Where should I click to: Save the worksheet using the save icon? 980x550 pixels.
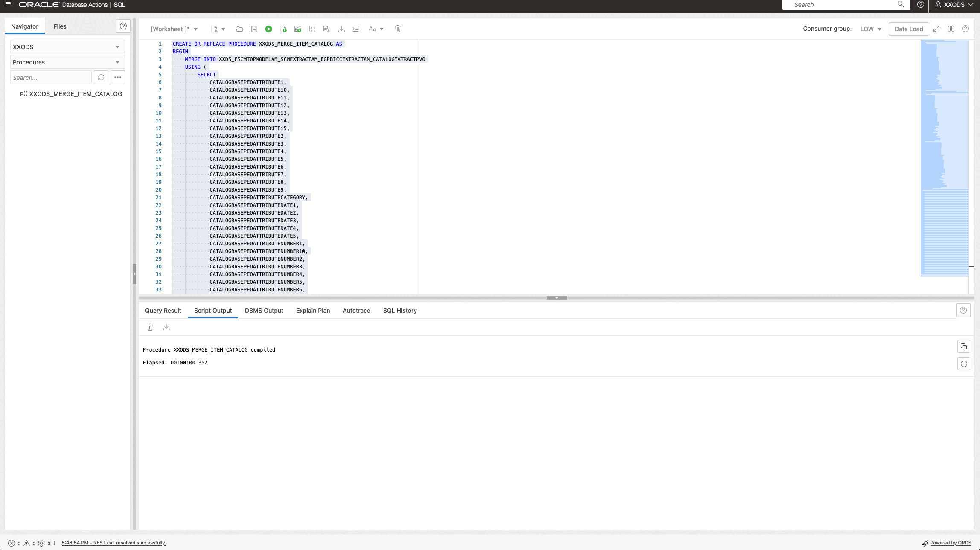coord(254,29)
